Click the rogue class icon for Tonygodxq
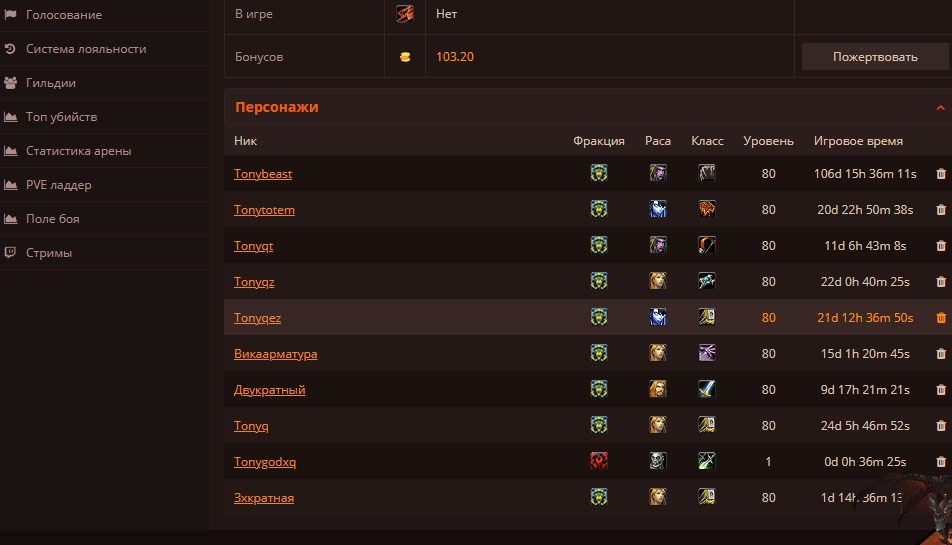Image resolution: width=952 pixels, height=545 pixels. point(707,461)
